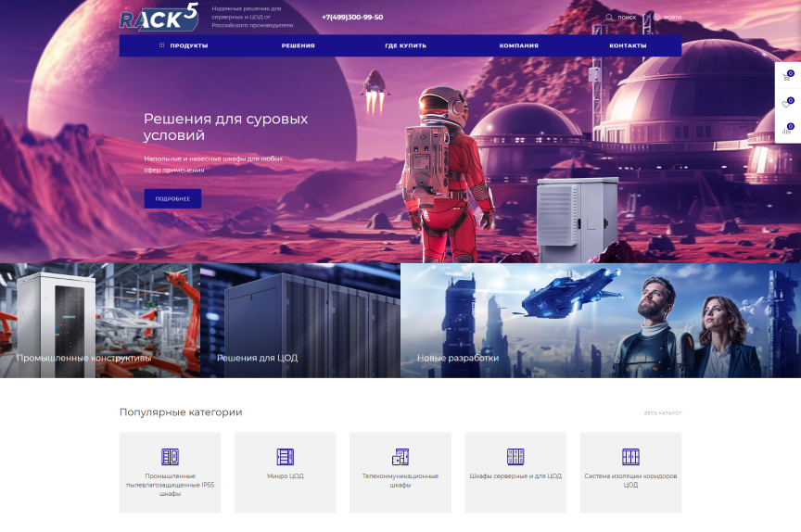Viewport: 801px width, 532px height.
Task: Open the Решения menu item
Action: point(299,45)
